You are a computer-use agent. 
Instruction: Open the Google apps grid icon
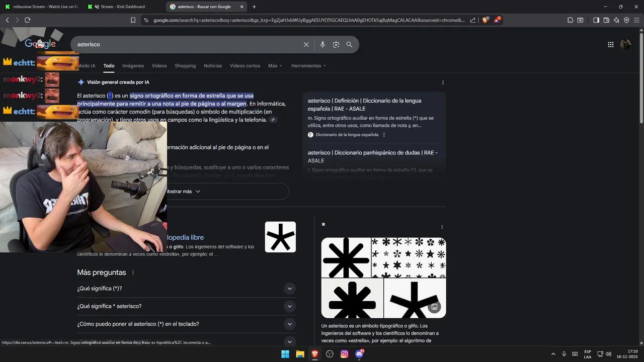[x=611, y=45]
